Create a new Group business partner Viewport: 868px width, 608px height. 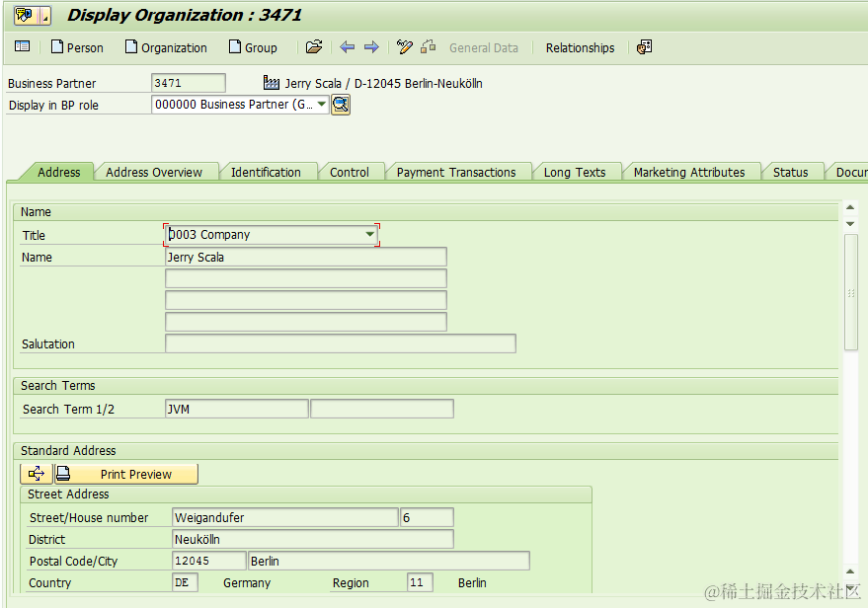tap(253, 47)
